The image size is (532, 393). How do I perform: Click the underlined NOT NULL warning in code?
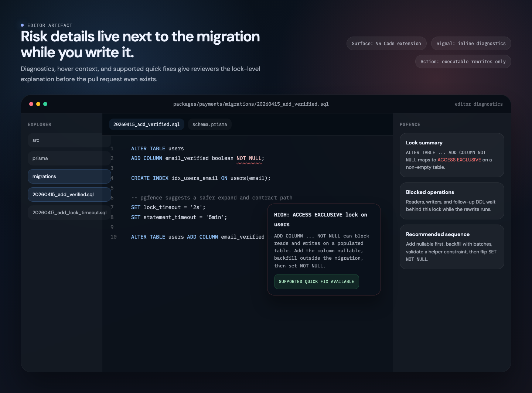point(249,158)
